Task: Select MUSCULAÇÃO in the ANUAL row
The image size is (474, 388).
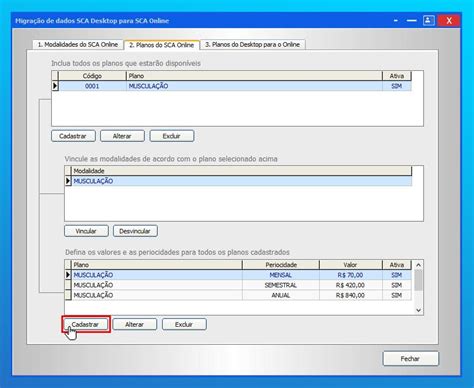Action: [x=157, y=295]
